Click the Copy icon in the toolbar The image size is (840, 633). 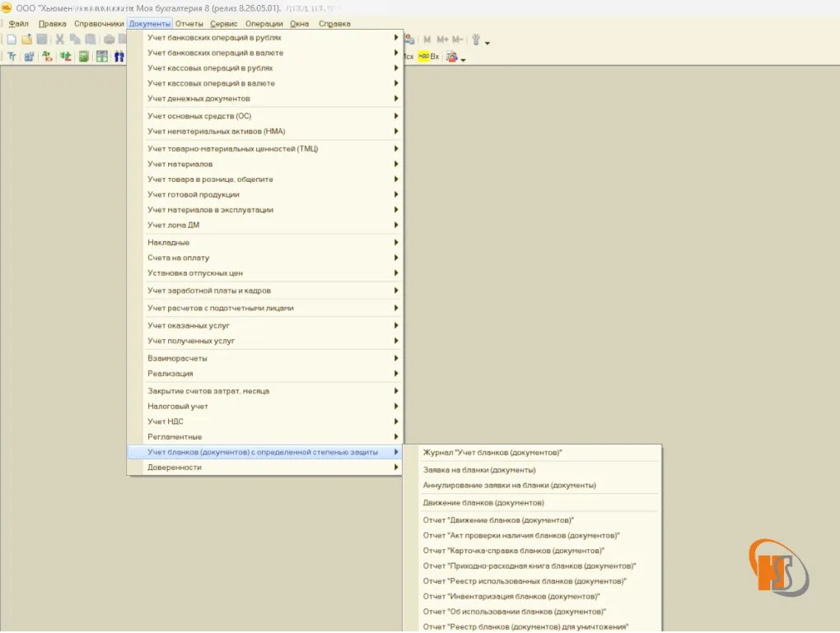(x=75, y=39)
